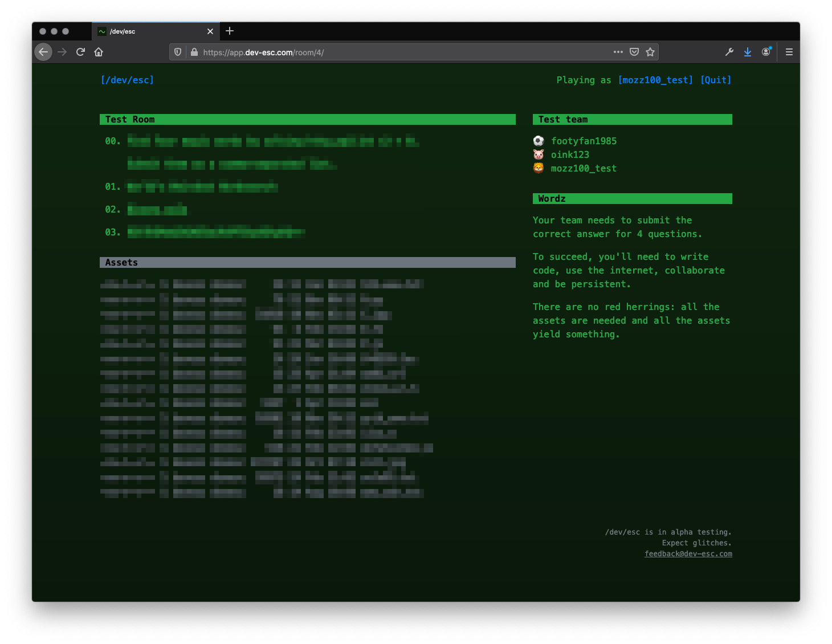Open a new tab with plus button

[x=230, y=31]
